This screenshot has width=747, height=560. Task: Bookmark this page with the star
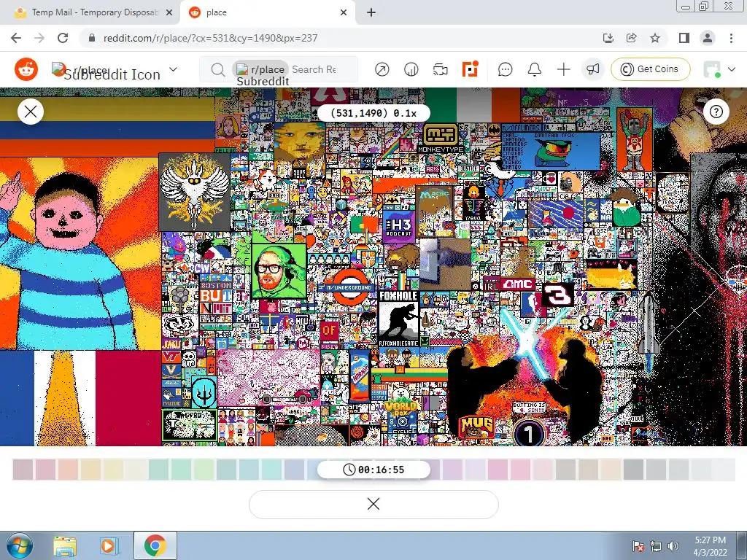click(x=655, y=38)
